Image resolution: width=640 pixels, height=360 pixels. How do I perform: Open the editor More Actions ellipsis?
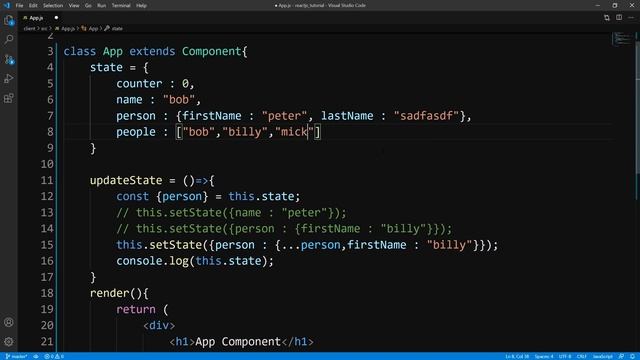point(631,18)
